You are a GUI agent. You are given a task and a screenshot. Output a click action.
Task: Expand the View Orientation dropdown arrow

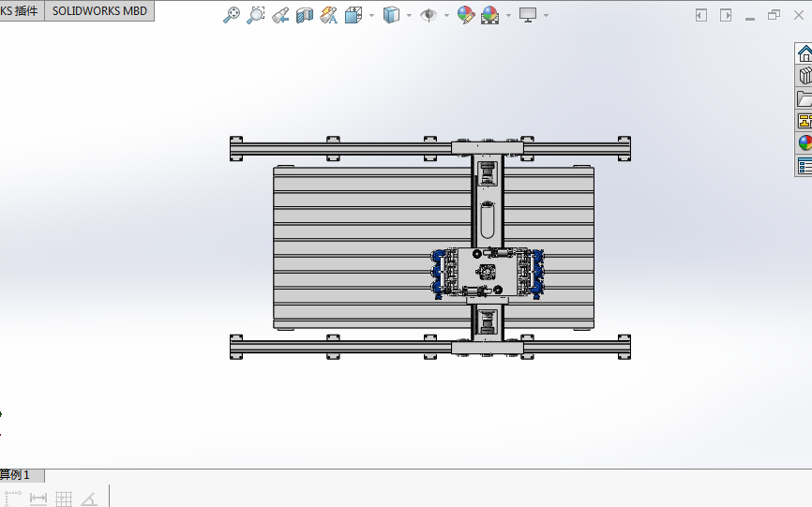pyautogui.click(x=372, y=16)
